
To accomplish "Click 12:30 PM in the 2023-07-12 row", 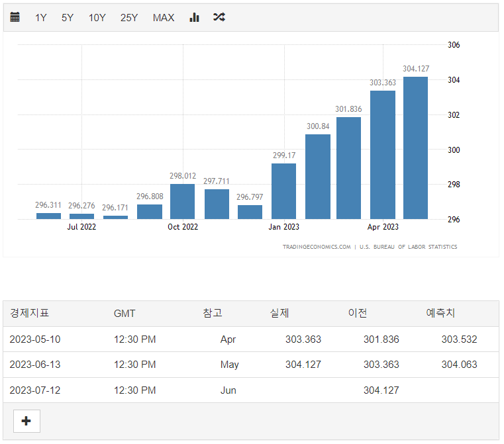I will pos(134,390).
